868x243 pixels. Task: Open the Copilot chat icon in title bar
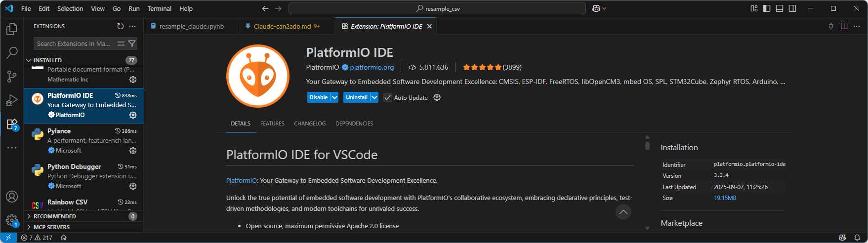pyautogui.click(x=596, y=8)
